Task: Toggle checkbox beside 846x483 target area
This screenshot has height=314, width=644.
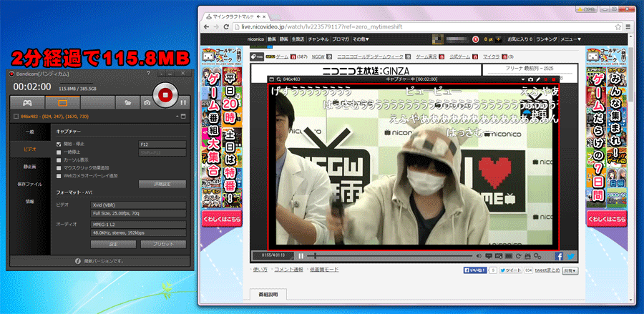Action: [x=16, y=117]
